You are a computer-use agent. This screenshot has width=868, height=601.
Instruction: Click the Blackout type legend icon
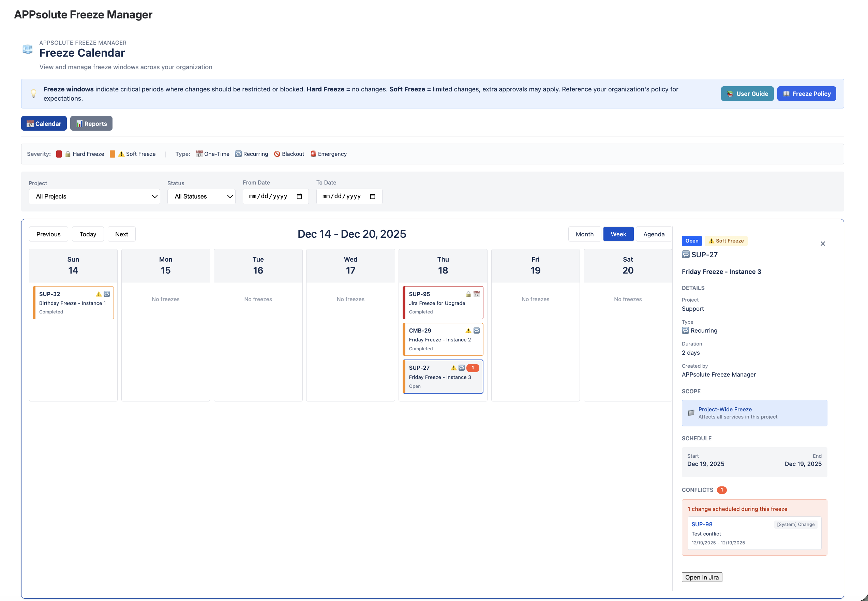pyautogui.click(x=277, y=154)
